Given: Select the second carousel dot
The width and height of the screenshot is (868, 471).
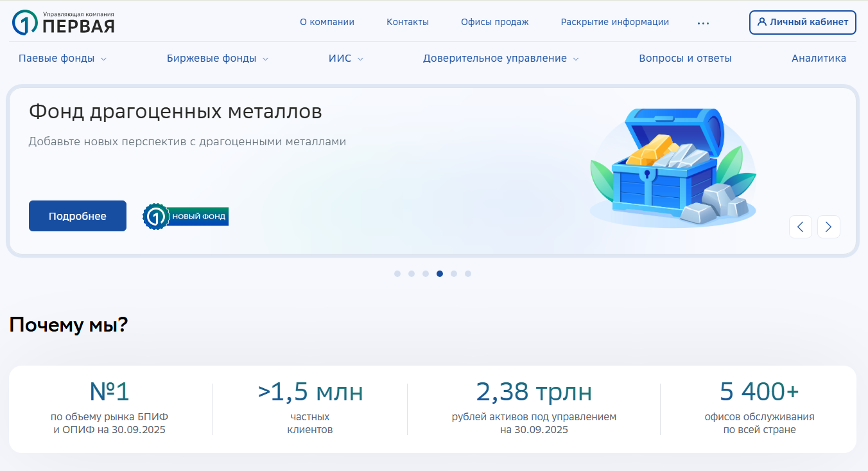Looking at the screenshot, I should click(x=412, y=274).
